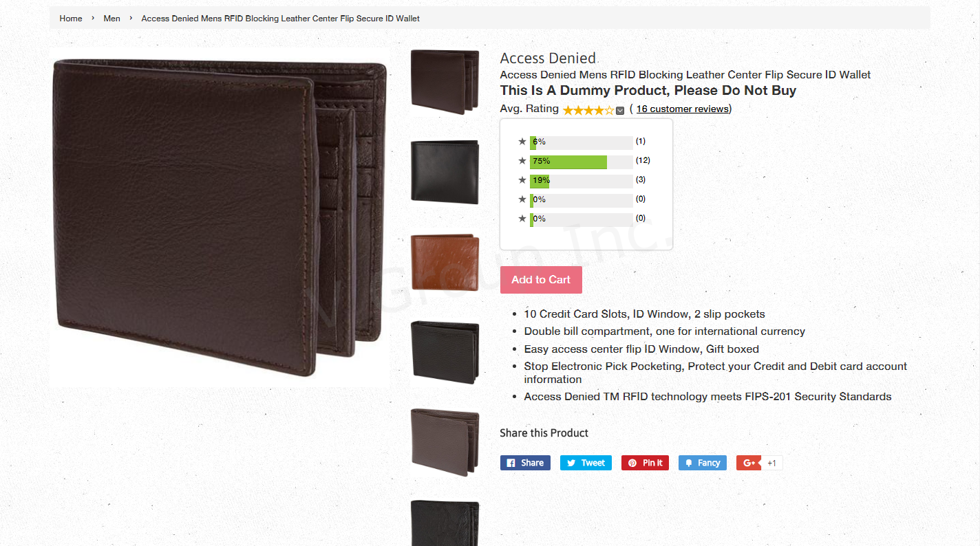
Task: Open the 16 customer reviews link
Action: pyautogui.click(x=682, y=109)
